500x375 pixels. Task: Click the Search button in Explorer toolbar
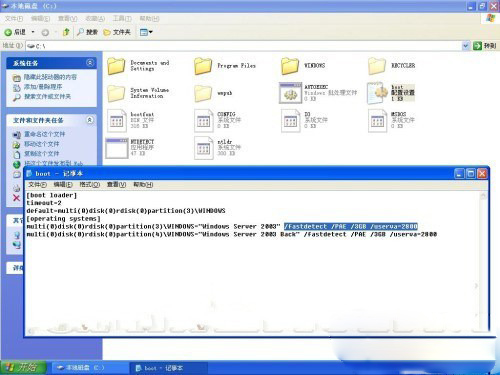coord(87,32)
